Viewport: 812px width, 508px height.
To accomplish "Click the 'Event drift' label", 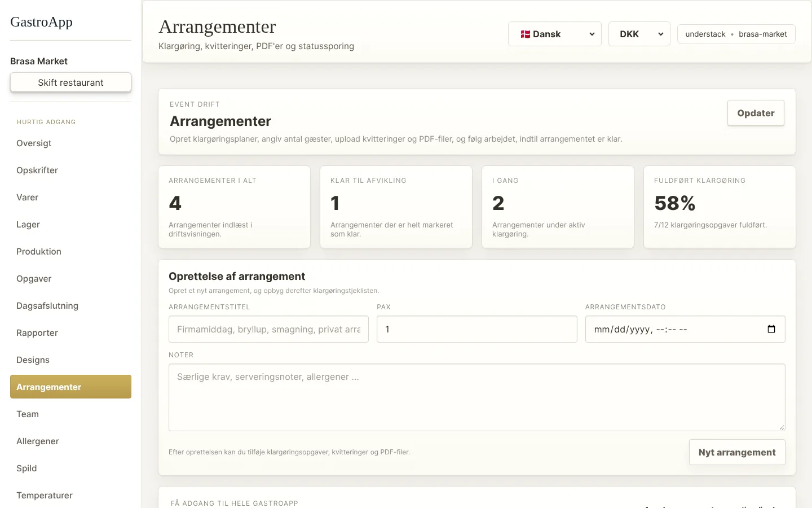I will [x=195, y=104].
